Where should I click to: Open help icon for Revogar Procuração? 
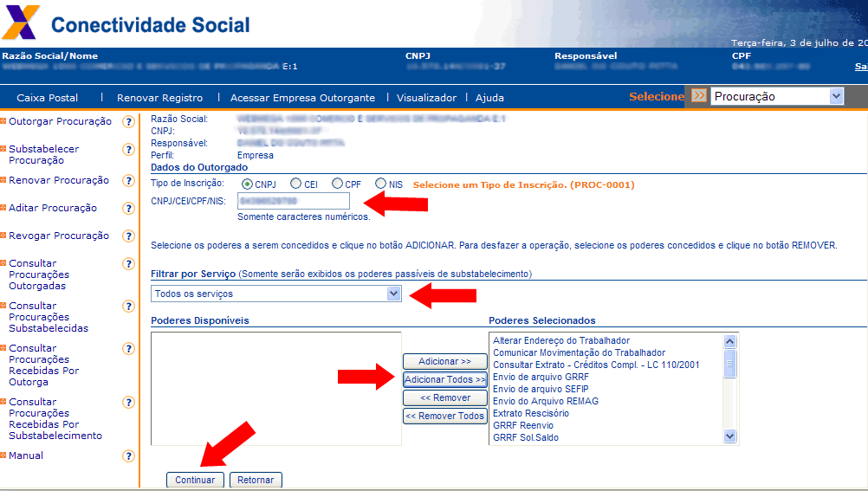point(128,236)
